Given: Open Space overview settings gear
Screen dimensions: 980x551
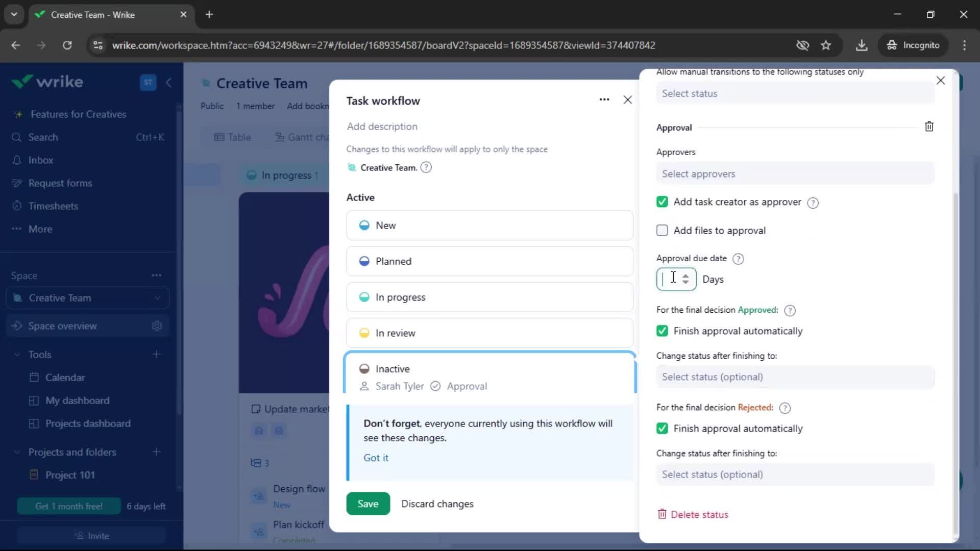Looking at the screenshot, I should tap(157, 326).
